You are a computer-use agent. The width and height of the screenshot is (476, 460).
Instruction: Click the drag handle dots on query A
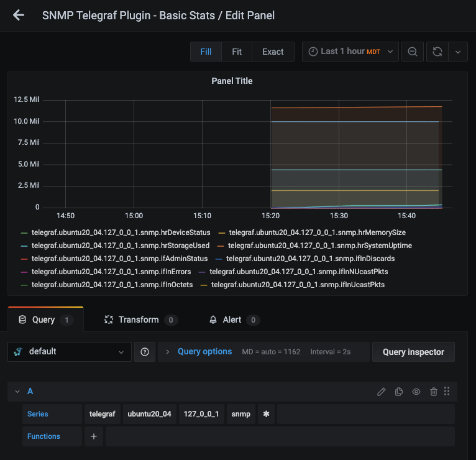pyautogui.click(x=447, y=392)
